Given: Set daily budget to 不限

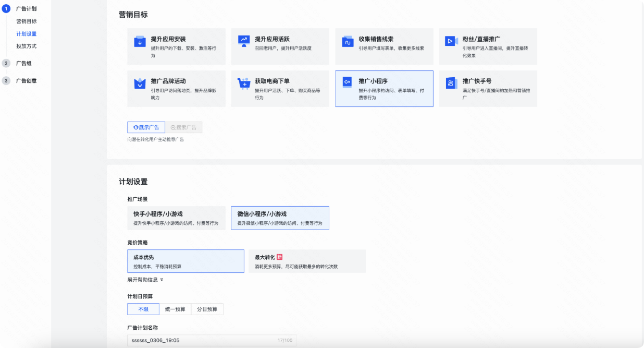Looking at the screenshot, I should [143, 309].
